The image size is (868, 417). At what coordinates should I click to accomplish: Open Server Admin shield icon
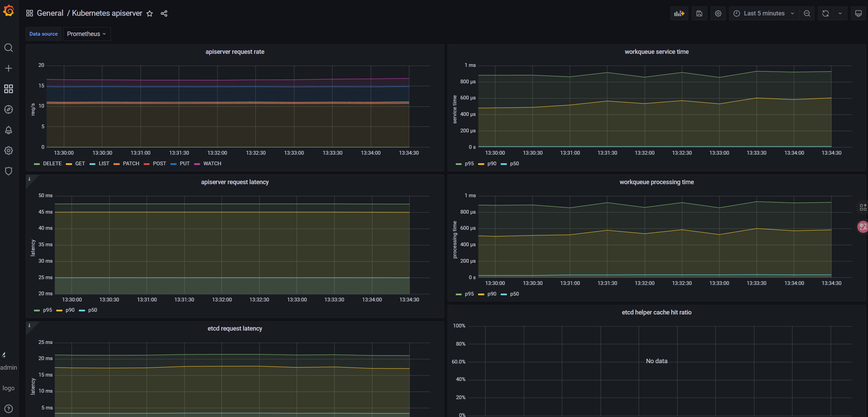click(x=9, y=171)
